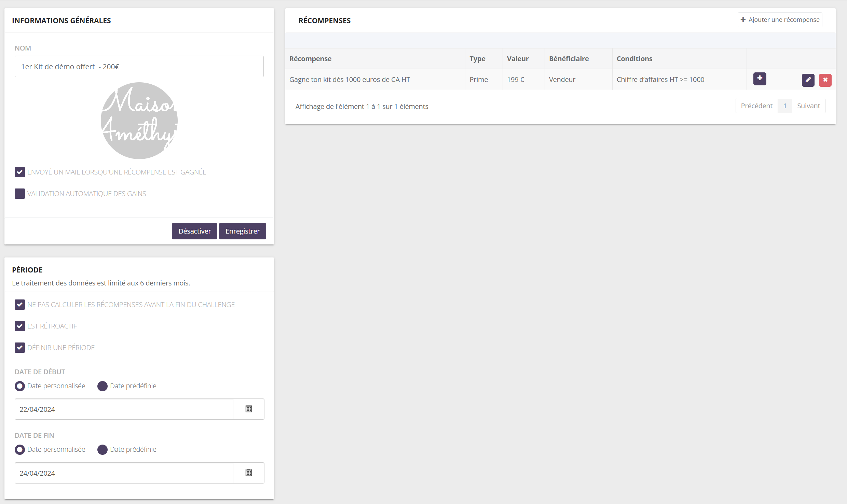This screenshot has height=504, width=847.
Task: Click the Désactiver button
Action: 194,231
